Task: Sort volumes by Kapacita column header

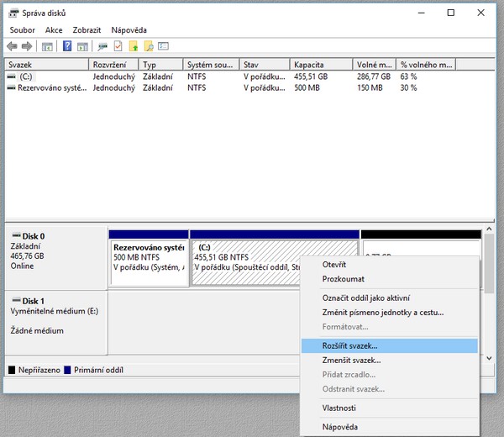Action: coord(309,65)
